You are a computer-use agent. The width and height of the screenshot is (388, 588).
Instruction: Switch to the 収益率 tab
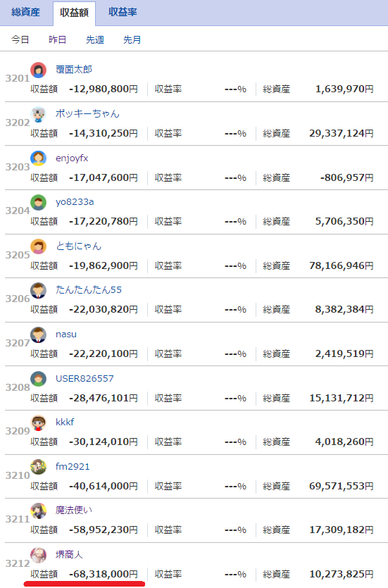[123, 13]
